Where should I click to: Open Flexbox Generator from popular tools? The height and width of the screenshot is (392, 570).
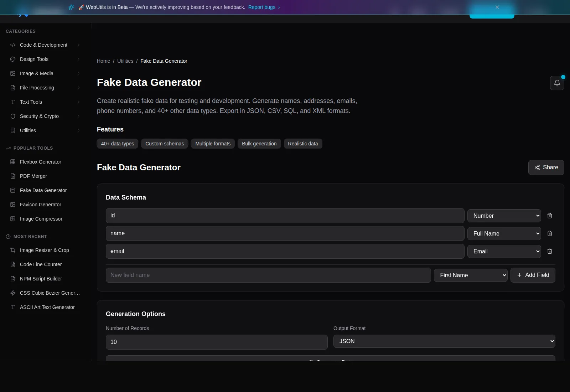click(x=45, y=162)
